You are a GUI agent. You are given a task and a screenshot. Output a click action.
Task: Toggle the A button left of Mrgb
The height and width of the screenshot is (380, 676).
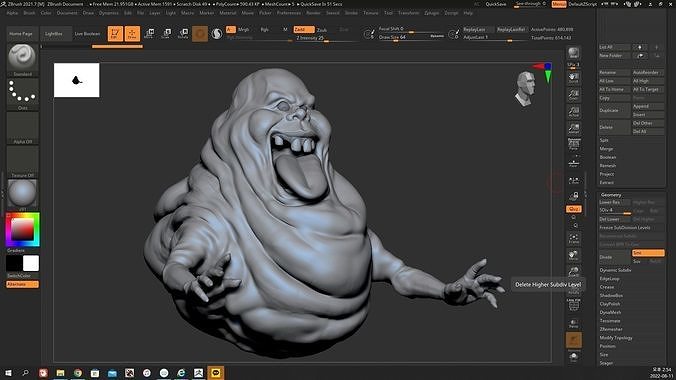[x=230, y=29]
